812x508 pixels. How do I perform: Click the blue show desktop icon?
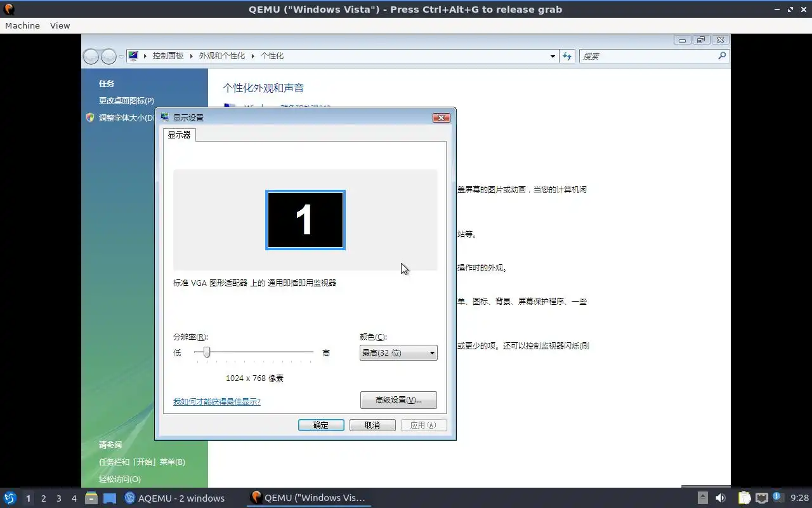pyautogui.click(x=110, y=498)
